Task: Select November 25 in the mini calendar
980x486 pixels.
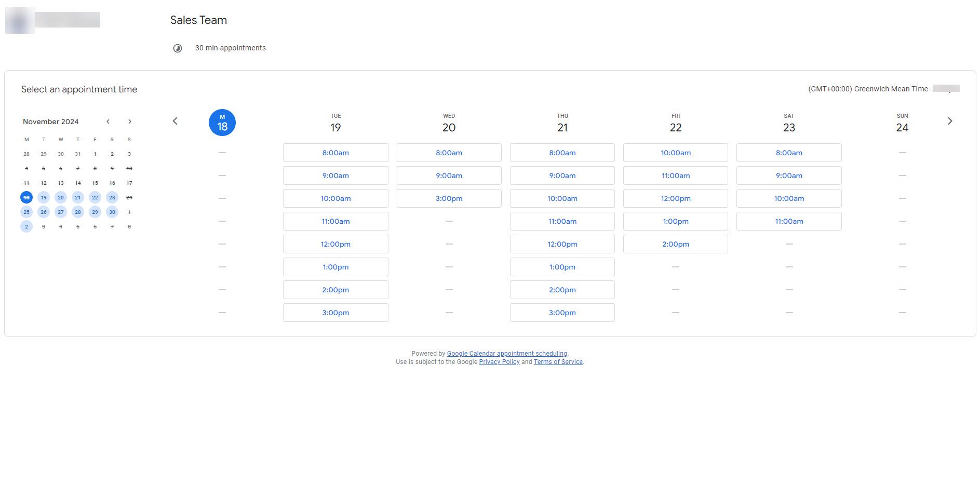Action: (x=26, y=212)
